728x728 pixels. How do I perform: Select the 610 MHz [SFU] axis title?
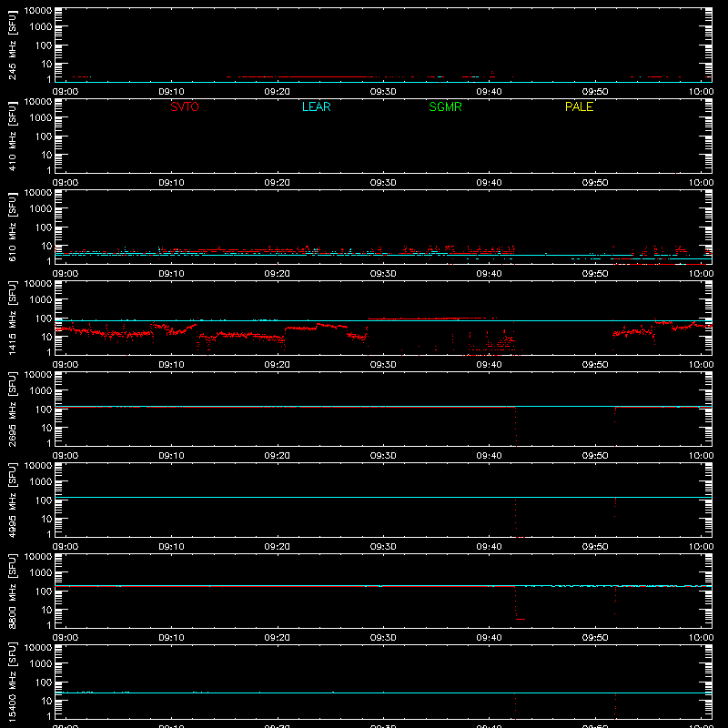[x=13, y=227]
